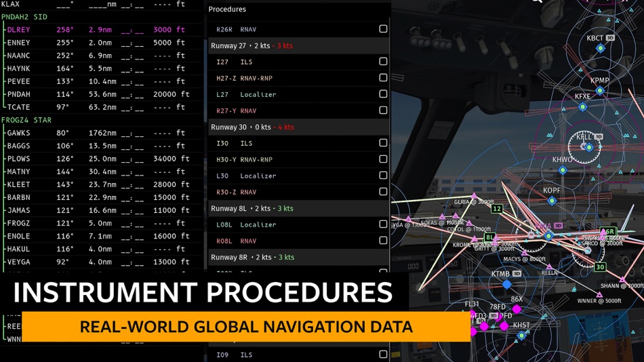Tap the KHWO airport icon

tap(563, 169)
